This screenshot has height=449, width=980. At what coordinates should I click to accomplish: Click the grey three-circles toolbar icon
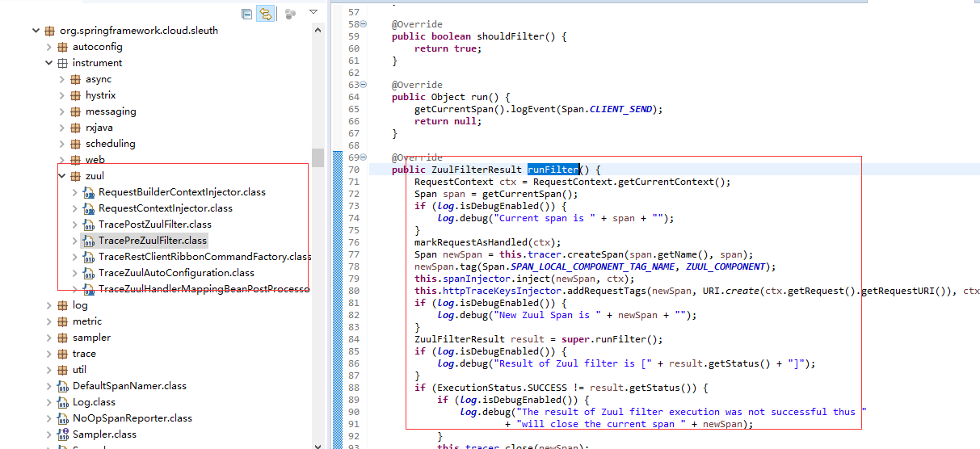click(x=290, y=14)
